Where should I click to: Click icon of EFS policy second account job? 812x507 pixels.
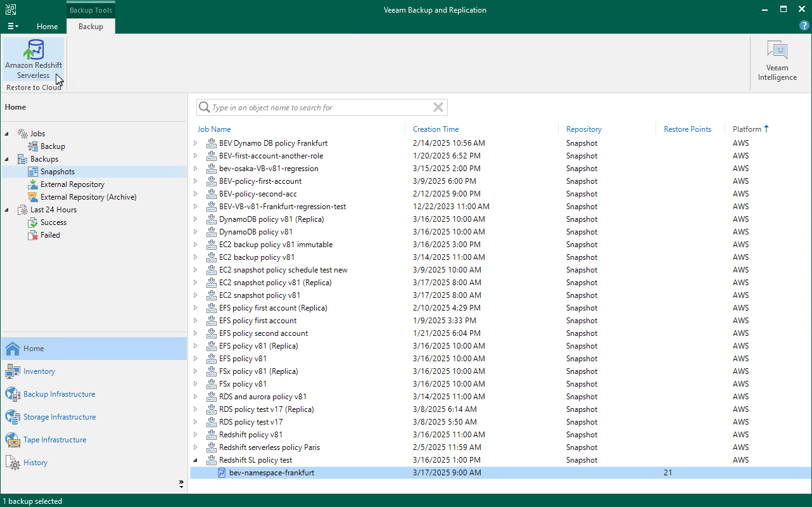[x=212, y=333]
